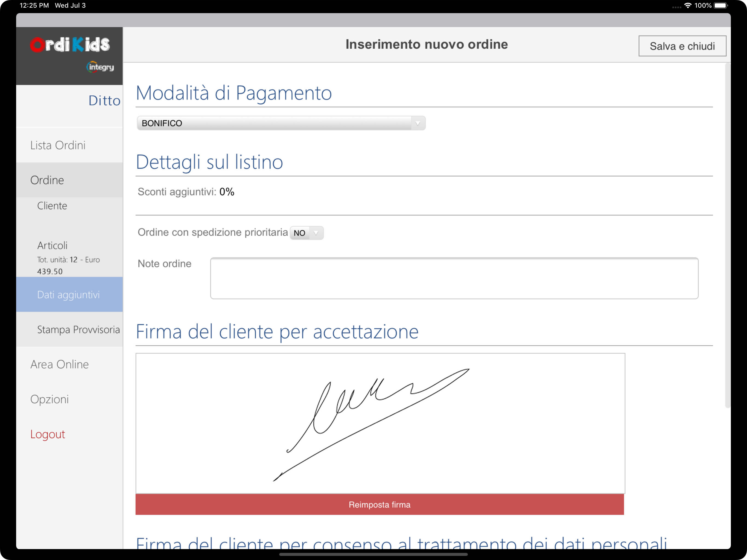747x560 pixels.
Task: Click the Logout link
Action: (48, 434)
